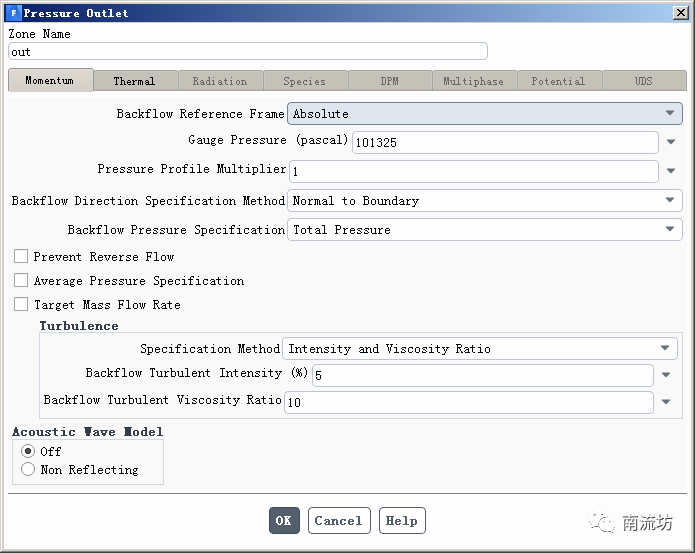Open turbulence Specification Method dropdown

click(480, 349)
